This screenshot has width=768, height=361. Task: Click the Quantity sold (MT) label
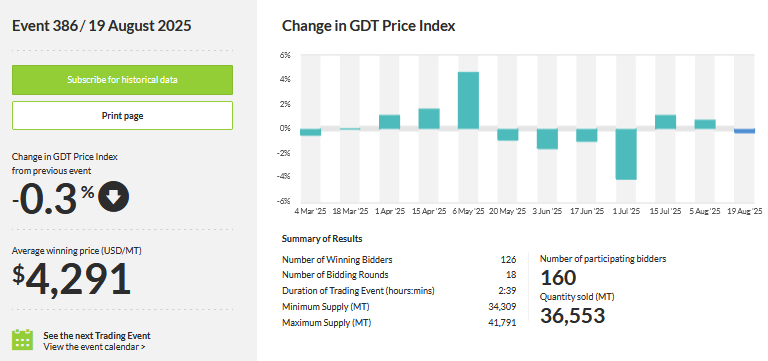577,297
